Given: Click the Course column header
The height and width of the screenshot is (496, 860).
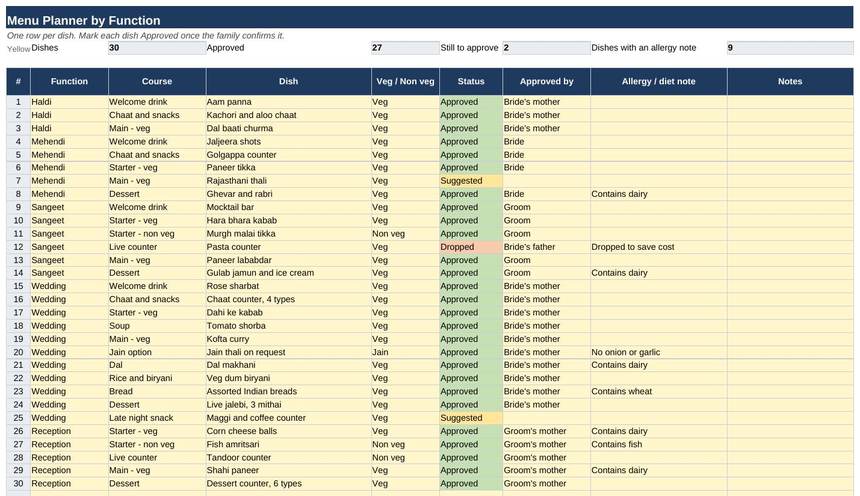Looking at the screenshot, I should 157,81.
